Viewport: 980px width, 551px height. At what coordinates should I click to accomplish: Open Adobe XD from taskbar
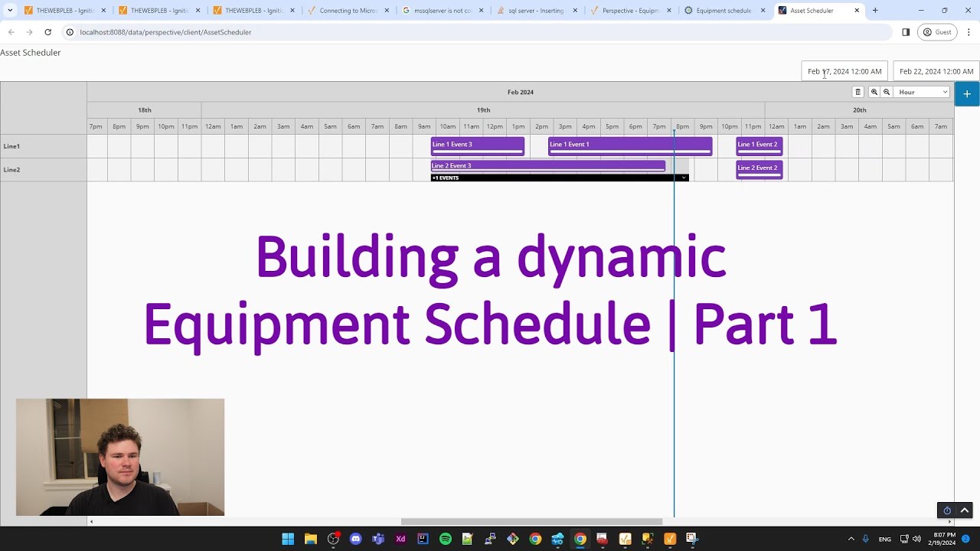tap(400, 539)
